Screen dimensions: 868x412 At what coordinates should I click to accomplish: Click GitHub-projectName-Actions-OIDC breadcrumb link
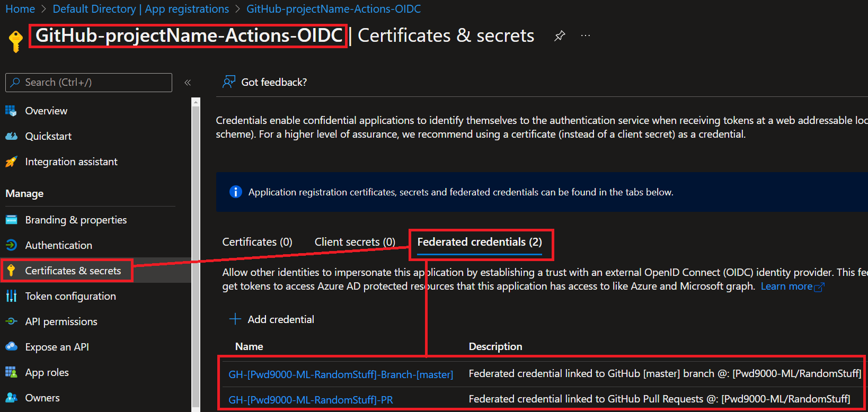[x=334, y=9]
